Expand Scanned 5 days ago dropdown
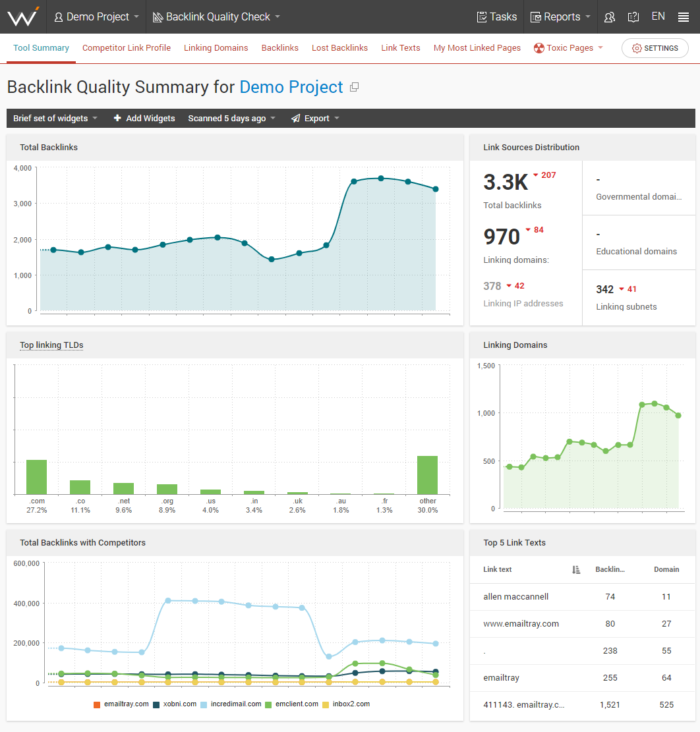 click(x=231, y=119)
